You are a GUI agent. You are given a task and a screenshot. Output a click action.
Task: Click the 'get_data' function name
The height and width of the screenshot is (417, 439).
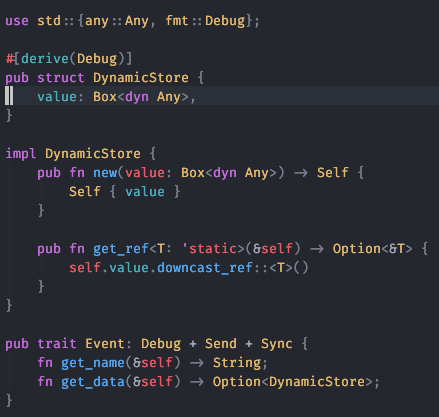(93, 382)
